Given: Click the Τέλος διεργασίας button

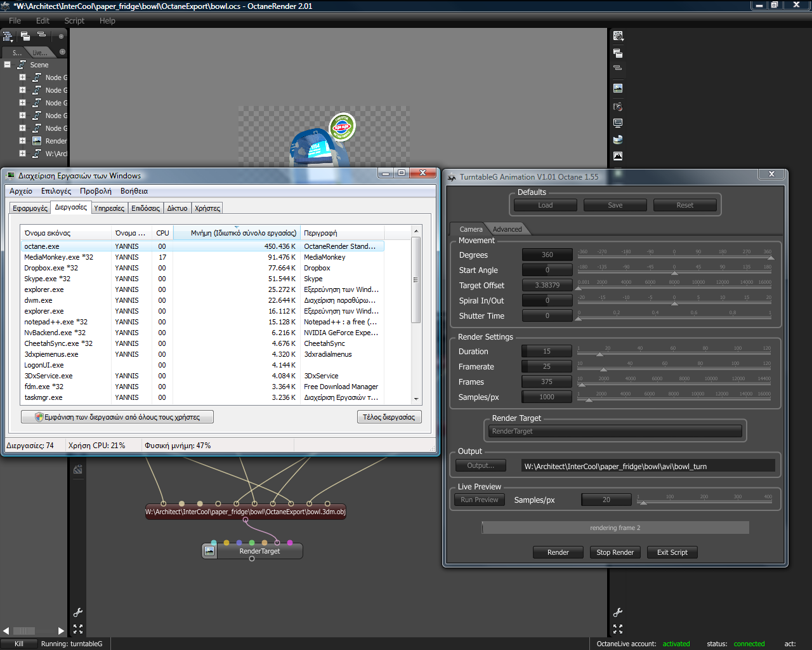Looking at the screenshot, I should point(389,417).
